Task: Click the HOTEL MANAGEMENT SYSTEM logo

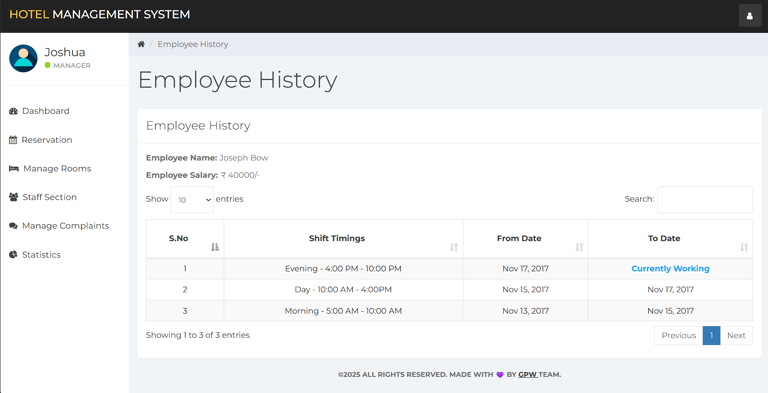Action: [x=100, y=15]
